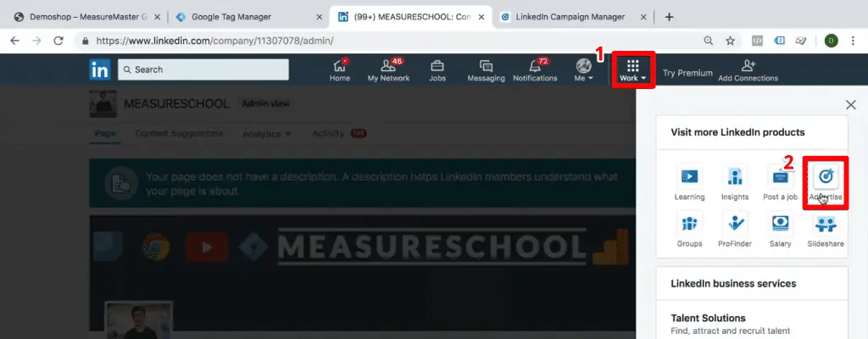868x339 pixels.
Task: Open the Salary product icon
Action: tap(780, 230)
